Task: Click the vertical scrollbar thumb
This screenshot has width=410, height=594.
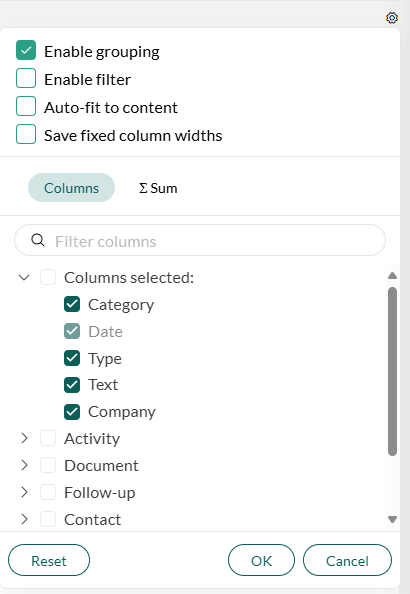Action: click(x=393, y=371)
